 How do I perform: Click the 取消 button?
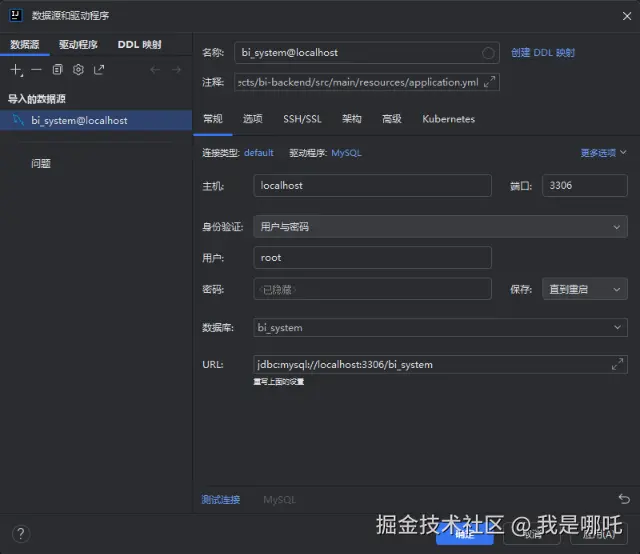click(531, 534)
